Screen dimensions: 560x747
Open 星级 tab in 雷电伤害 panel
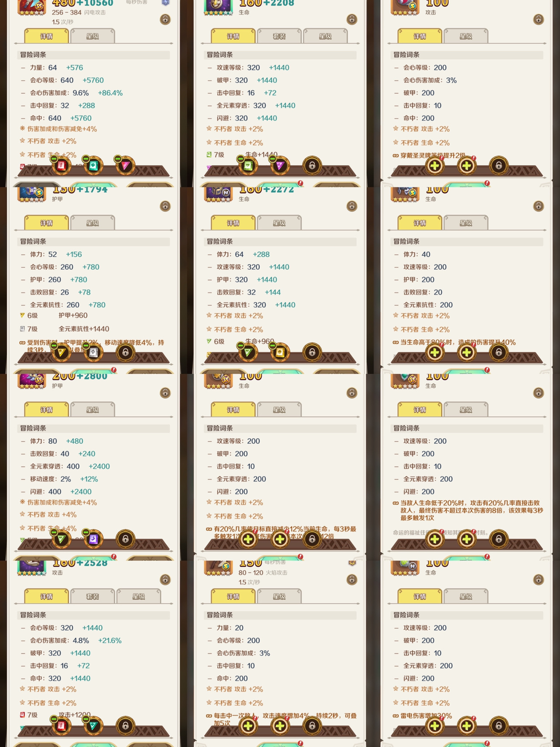465,596
